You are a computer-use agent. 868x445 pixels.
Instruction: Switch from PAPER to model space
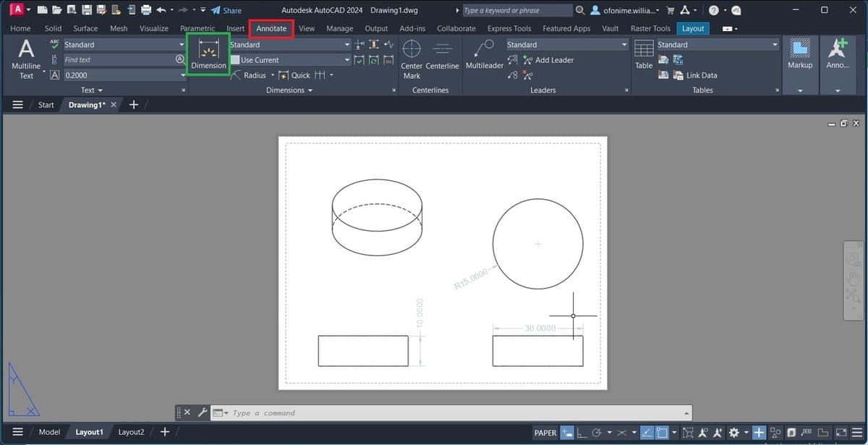pyautogui.click(x=545, y=432)
